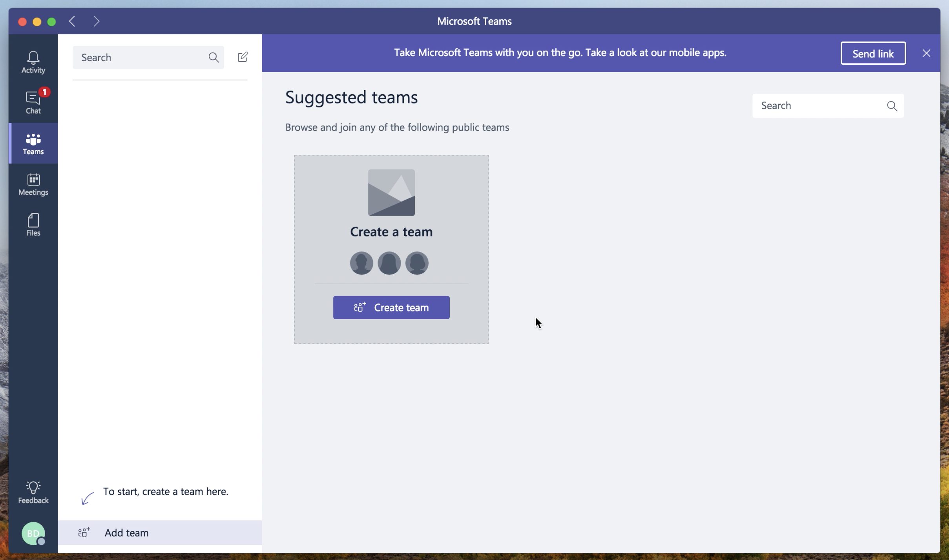This screenshot has width=949, height=560.
Task: Select the Teams sidebar icon
Action: point(33,144)
